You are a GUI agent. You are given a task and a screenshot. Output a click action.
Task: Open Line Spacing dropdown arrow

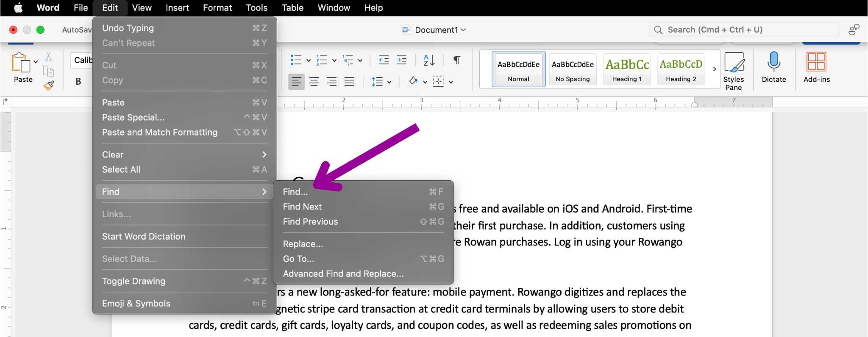tap(389, 82)
